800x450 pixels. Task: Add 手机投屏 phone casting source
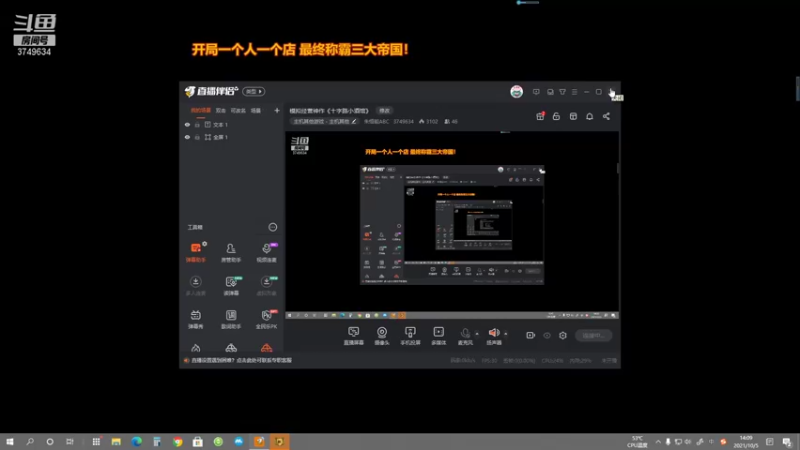tap(410, 336)
